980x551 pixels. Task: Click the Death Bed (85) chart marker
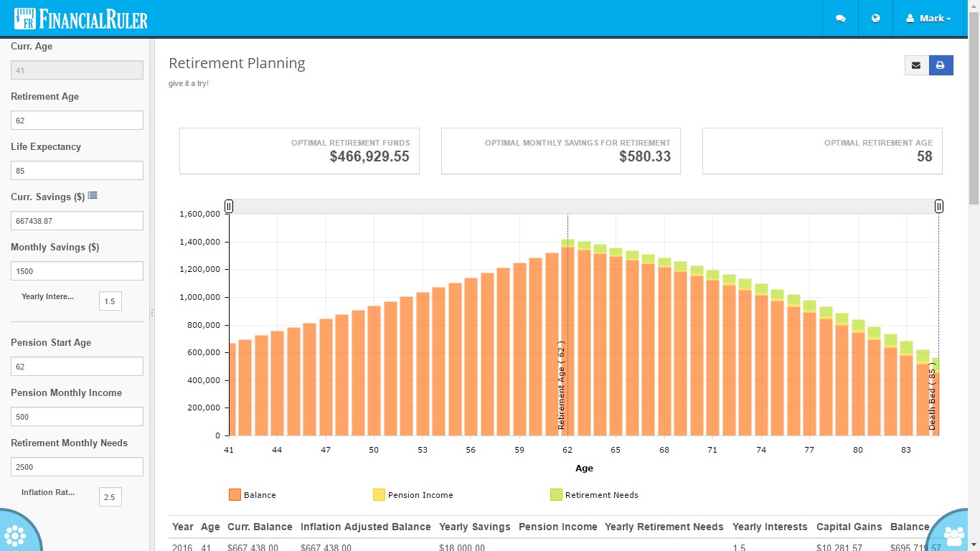(933, 396)
